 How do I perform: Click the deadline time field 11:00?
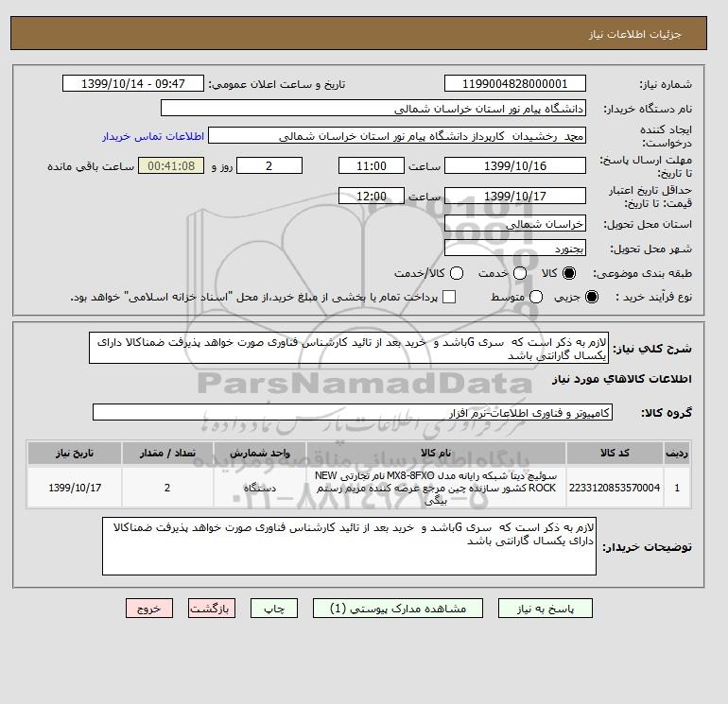pyautogui.click(x=372, y=165)
